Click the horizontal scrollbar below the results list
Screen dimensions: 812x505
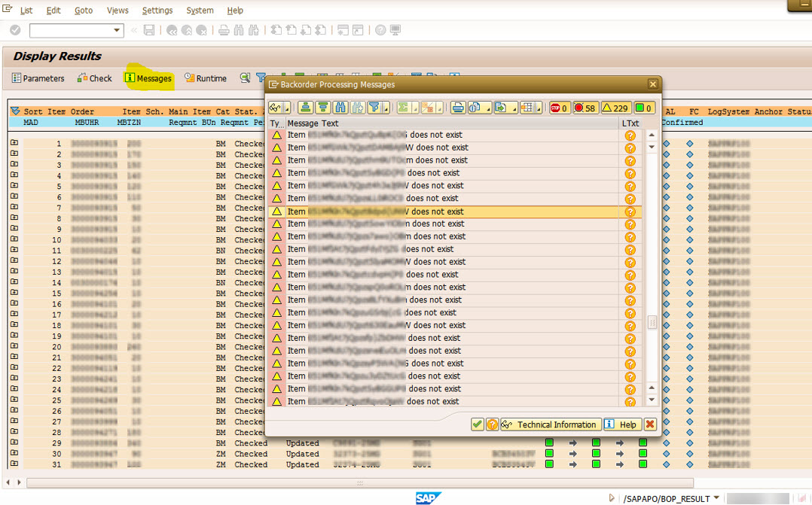[x=359, y=482]
